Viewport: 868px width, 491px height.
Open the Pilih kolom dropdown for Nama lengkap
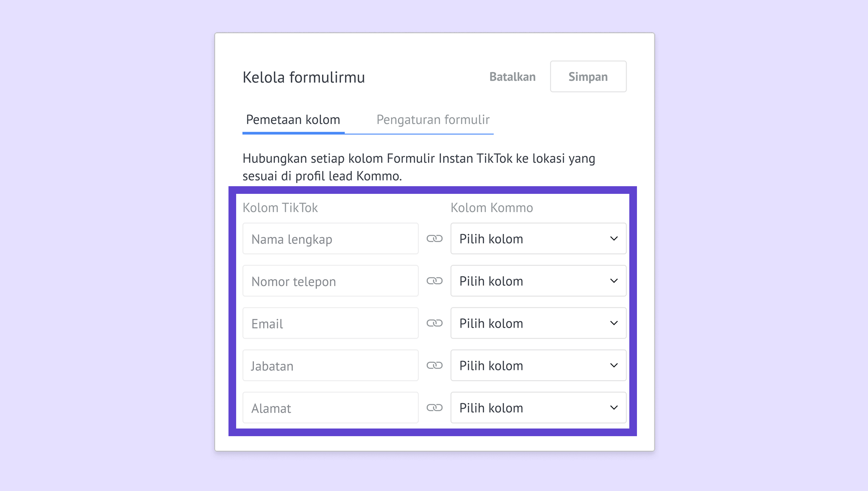pyautogui.click(x=538, y=239)
